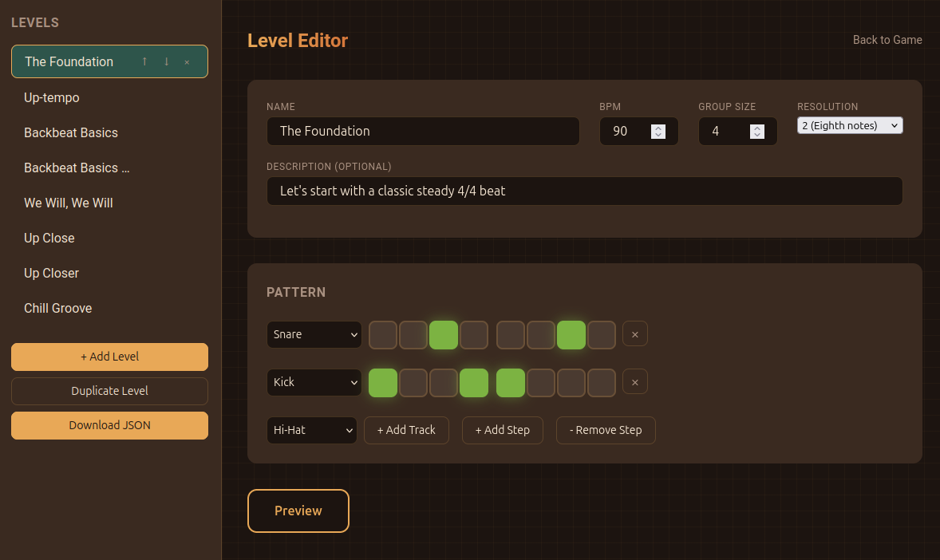Open the Chill Groove level

[x=58, y=309]
